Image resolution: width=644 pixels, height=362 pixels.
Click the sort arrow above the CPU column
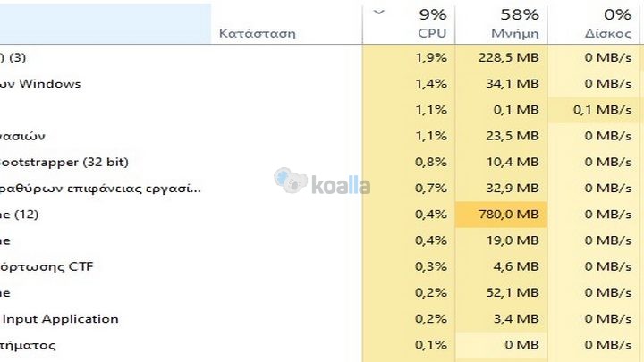point(378,13)
